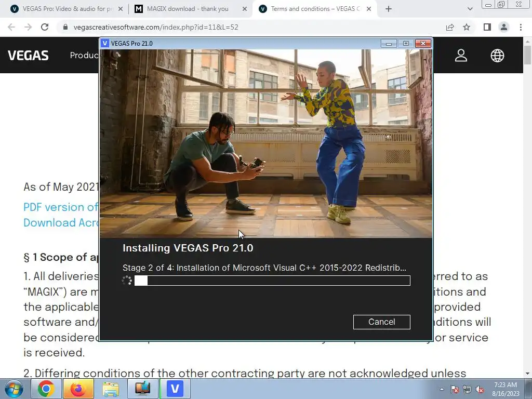This screenshot has width=532, height=399.
Task: Minimize the Chrome browser window
Action: [488, 5]
